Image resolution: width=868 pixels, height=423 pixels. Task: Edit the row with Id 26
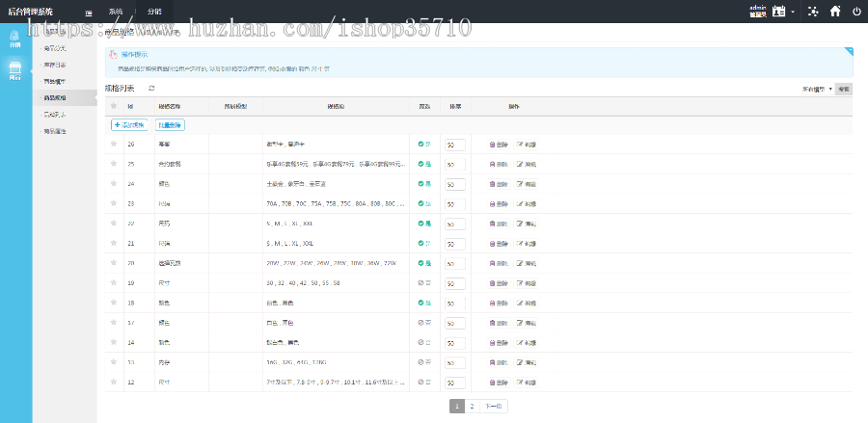point(526,145)
